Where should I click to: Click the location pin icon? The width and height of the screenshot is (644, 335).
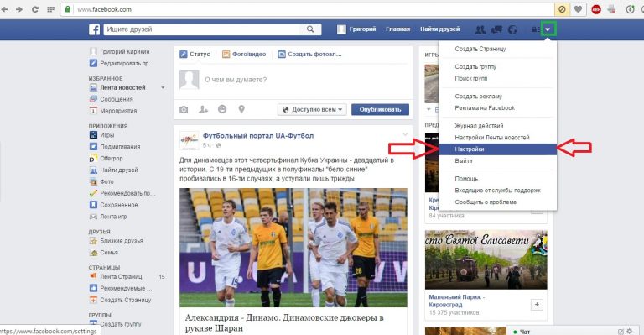(x=241, y=109)
